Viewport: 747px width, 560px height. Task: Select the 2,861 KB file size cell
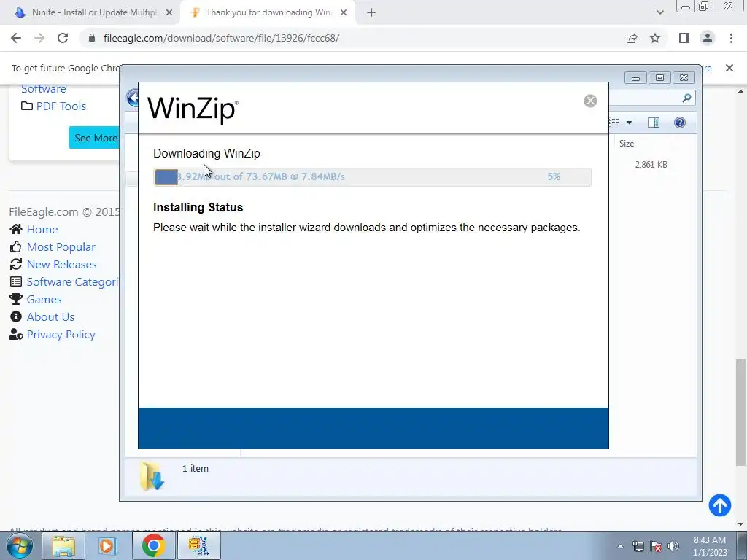point(651,165)
